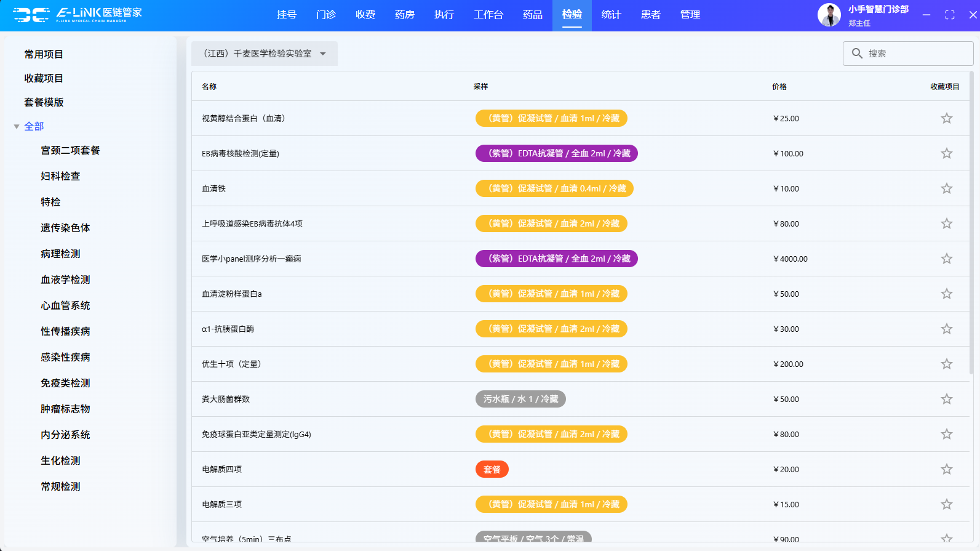This screenshot has height=551, width=980.
Task: Click into the 搜索 search field
Action: coord(915,54)
